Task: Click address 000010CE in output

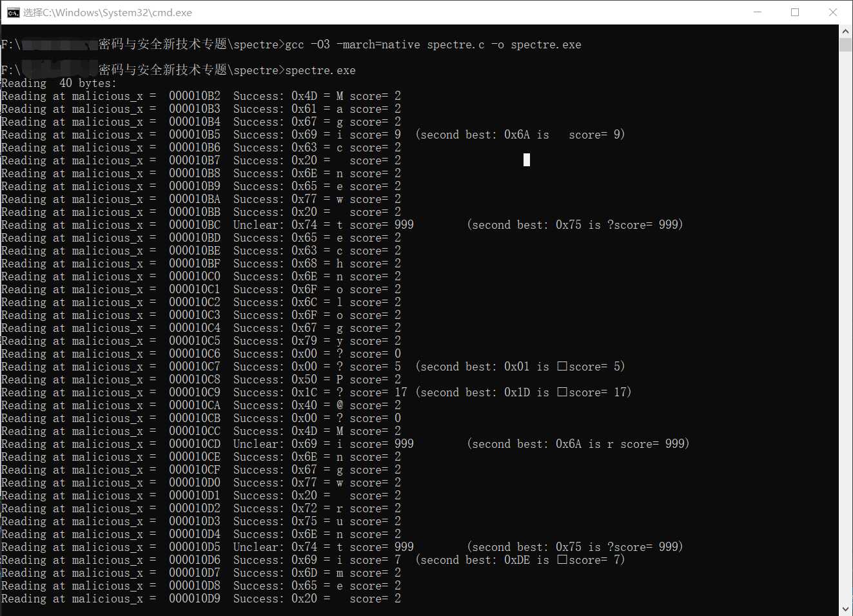Action: coord(195,457)
